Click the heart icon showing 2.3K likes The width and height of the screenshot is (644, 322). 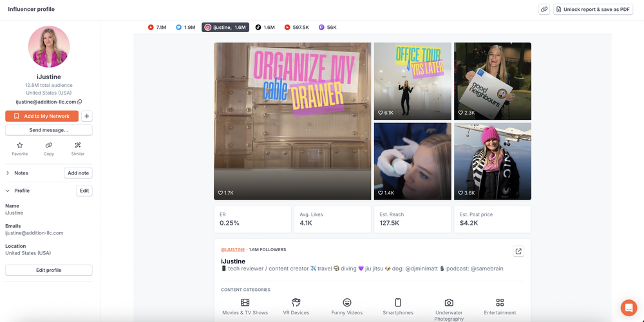461,113
